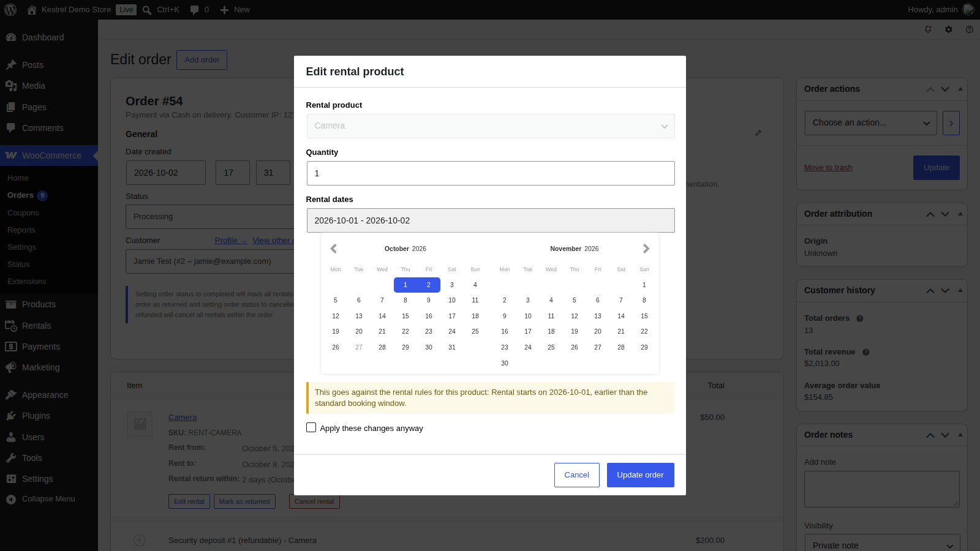Open the 'Choose an action...' dropdown

point(870,123)
